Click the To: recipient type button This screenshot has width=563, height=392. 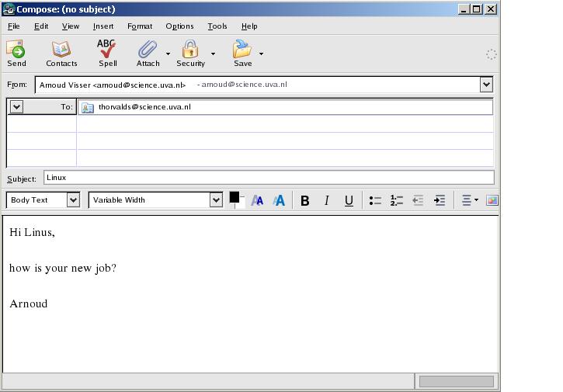[x=42, y=107]
